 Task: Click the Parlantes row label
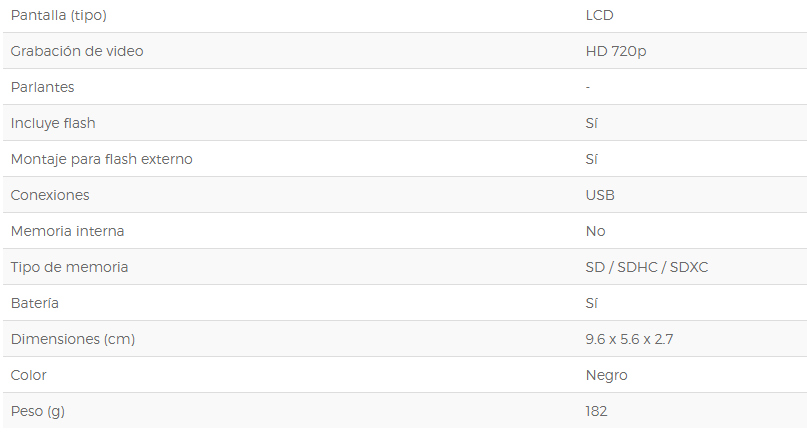42,87
